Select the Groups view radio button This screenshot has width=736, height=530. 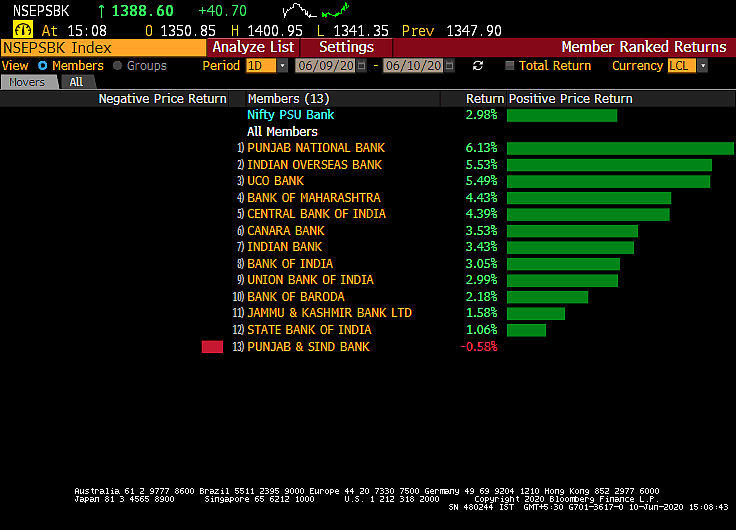click(117, 66)
